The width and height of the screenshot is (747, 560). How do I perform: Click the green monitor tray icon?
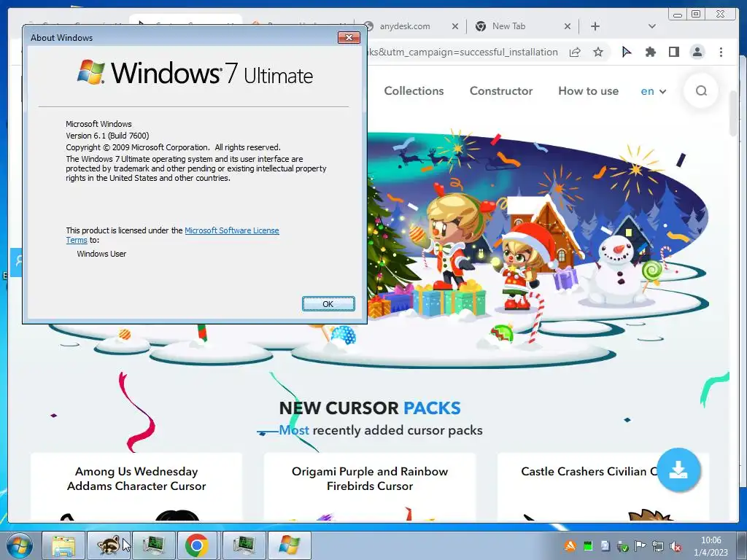(588, 546)
